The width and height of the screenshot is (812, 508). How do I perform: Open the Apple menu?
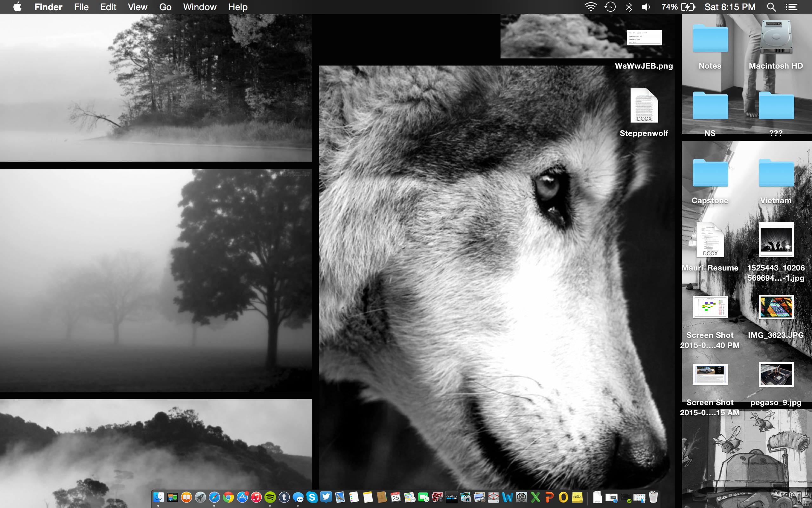point(17,7)
